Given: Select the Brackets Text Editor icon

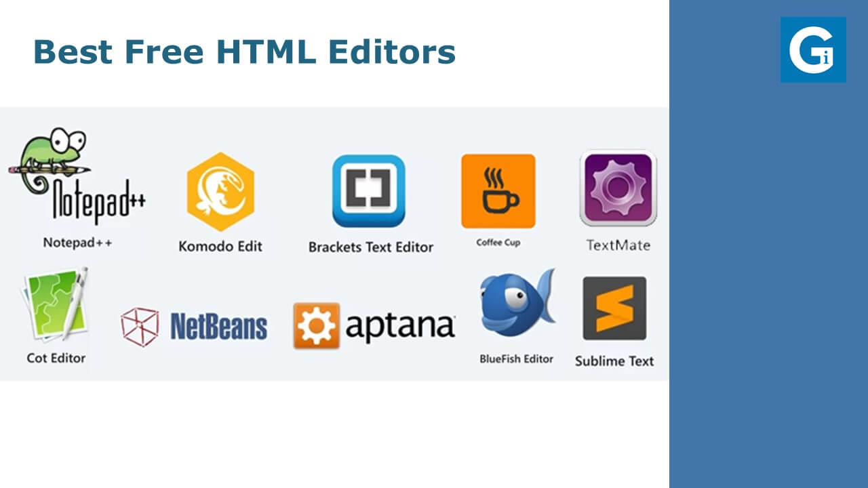Looking at the screenshot, I should [369, 191].
